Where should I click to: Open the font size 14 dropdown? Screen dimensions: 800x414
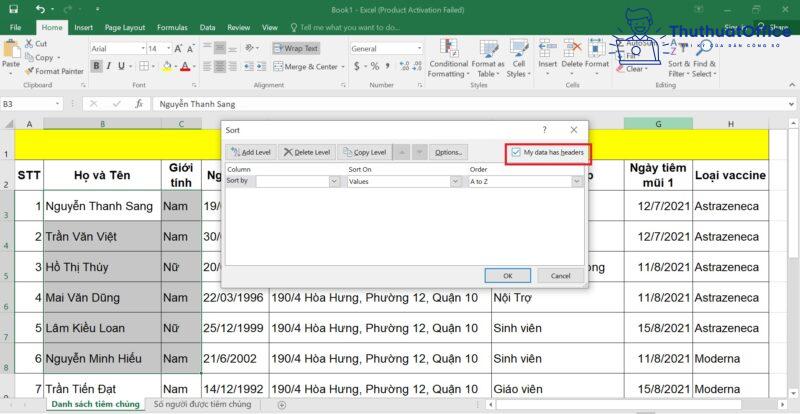click(169, 49)
